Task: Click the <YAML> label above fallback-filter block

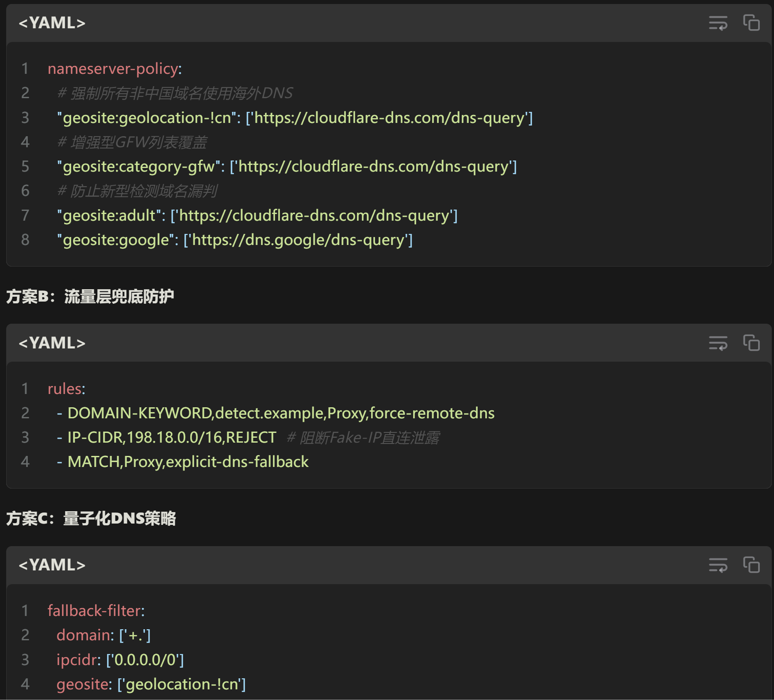Action: click(52, 565)
